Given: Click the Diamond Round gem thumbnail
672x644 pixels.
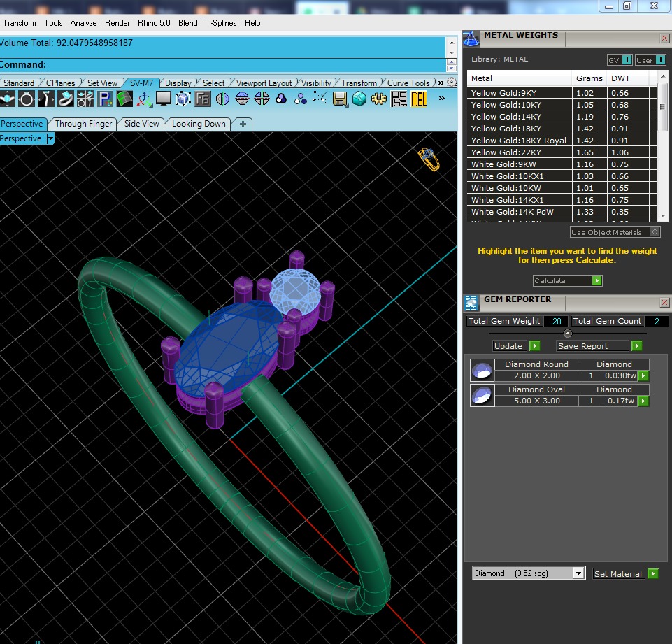Looking at the screenshot, I should [482, 371].
